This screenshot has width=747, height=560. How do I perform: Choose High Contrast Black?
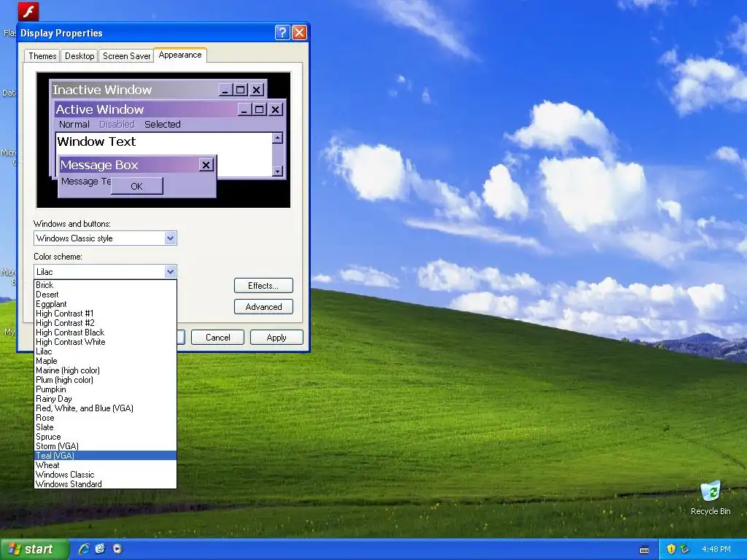105,332
